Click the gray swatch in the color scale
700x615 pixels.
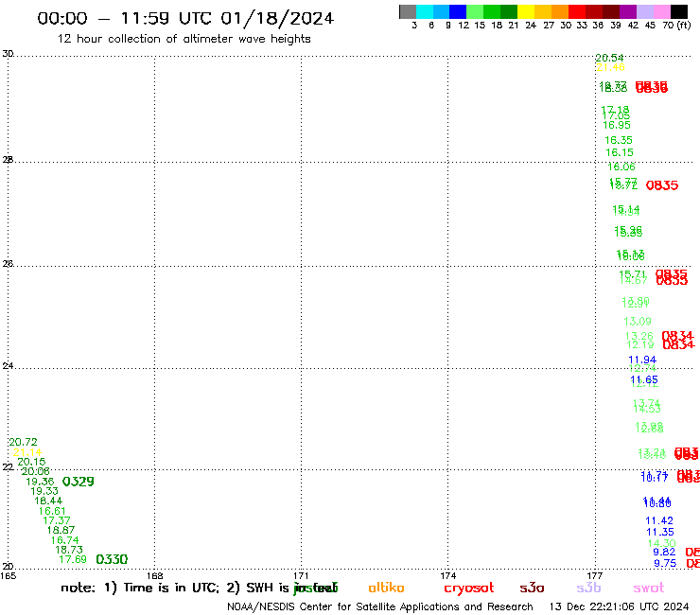(x=408, y=11)
